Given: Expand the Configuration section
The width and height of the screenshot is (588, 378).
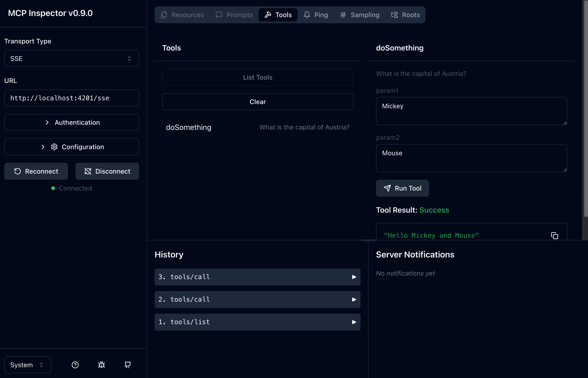Looking at the screenshot, I should pos(72,147).
